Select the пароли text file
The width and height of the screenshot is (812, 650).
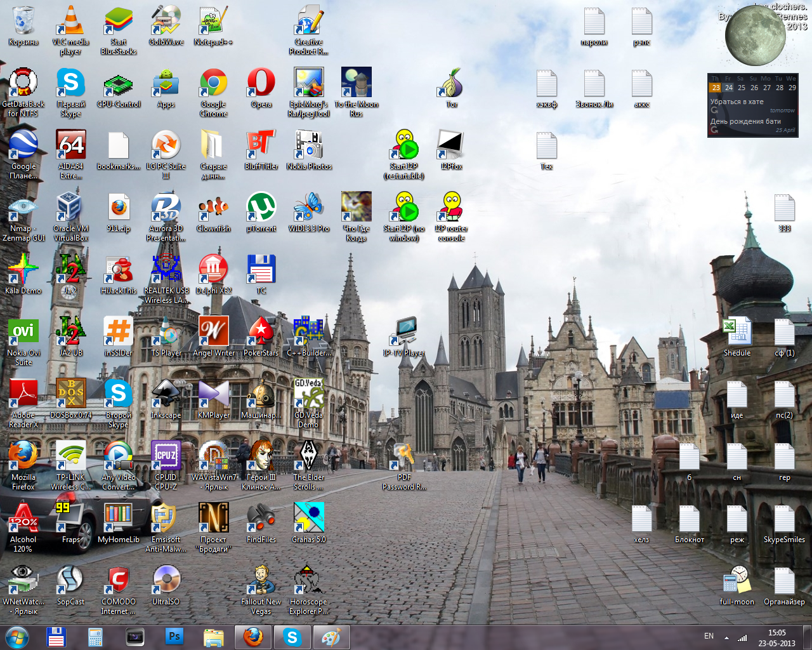click(x=594, y=26)
